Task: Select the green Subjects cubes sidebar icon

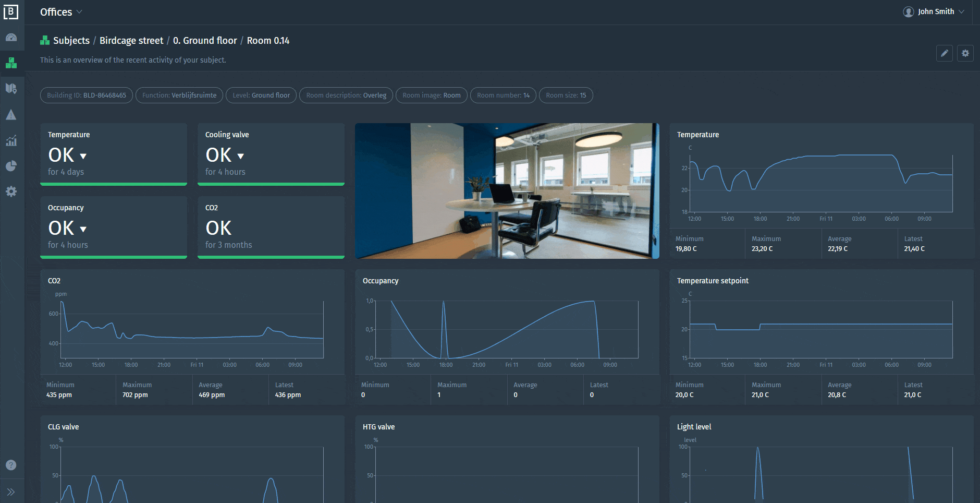Action: coord(11,63)
